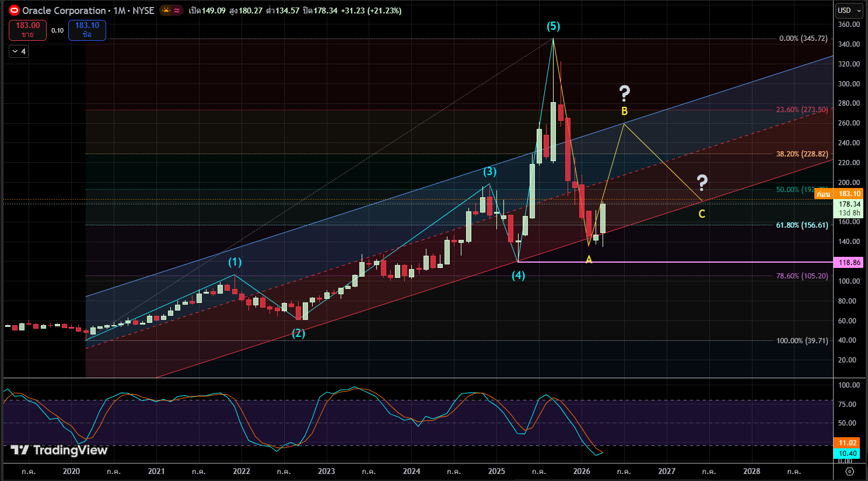Click the 140.00 price axis label
The image size is (868, 481).
tap(849, 242)
